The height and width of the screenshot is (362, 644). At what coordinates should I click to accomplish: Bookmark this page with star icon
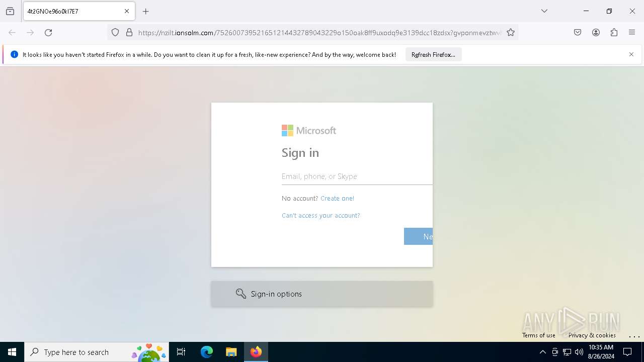[511, 33]
